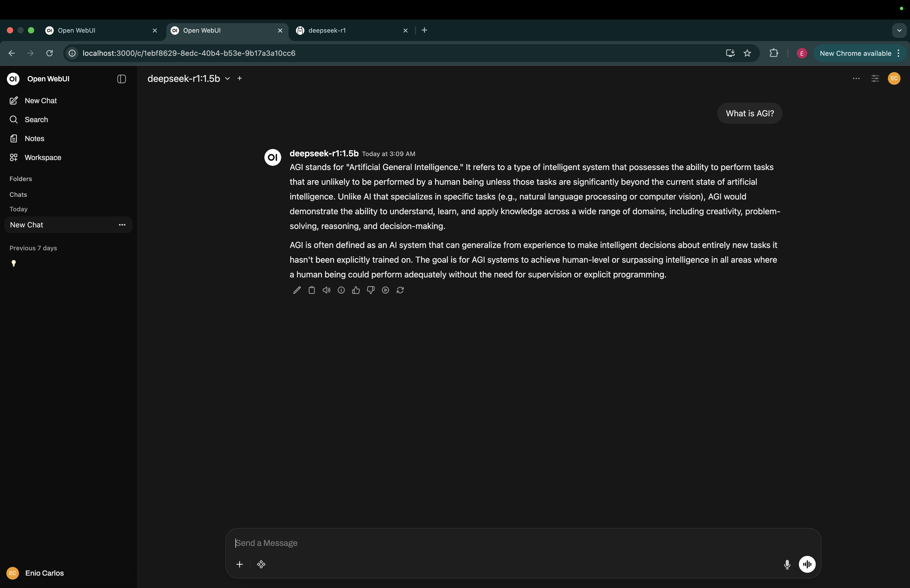Go back in browser history
Viewport: 910px width, 588px height.
(12, 53)
